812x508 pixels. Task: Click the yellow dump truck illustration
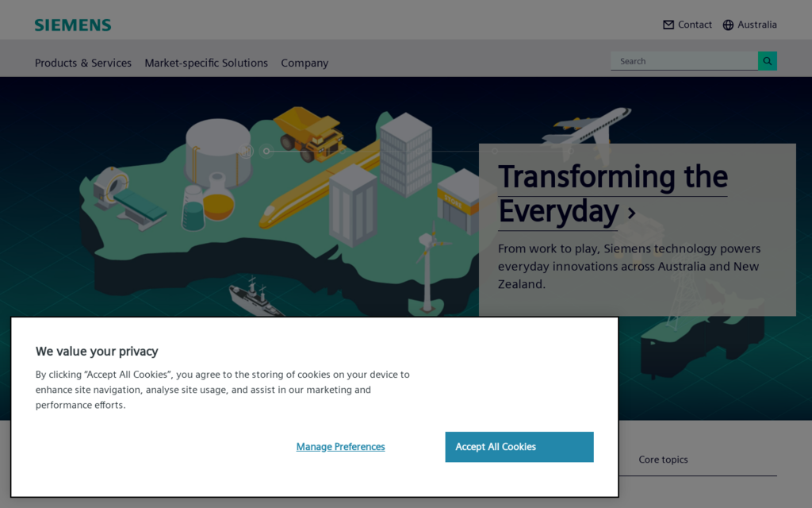(x=309, y=133)
